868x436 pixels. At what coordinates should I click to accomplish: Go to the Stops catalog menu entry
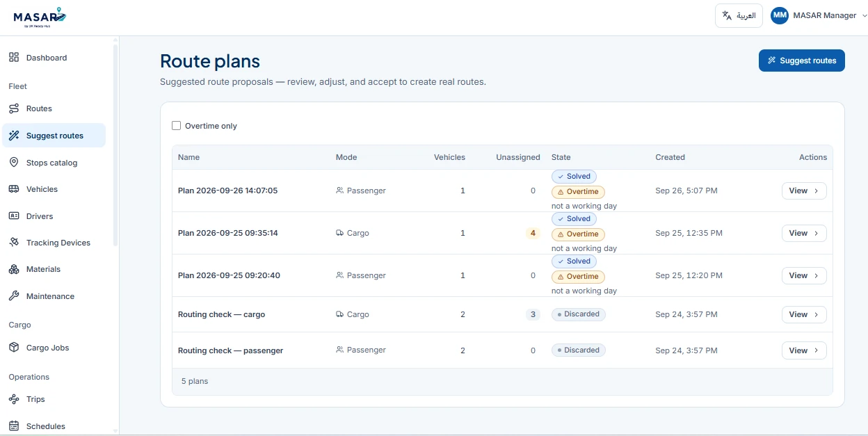tap(54, 163)
